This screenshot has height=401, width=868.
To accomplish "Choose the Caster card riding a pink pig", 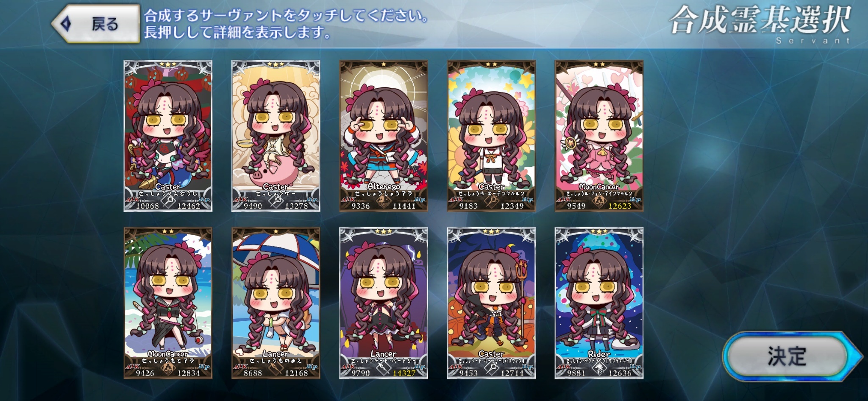I will coord(276,136).
